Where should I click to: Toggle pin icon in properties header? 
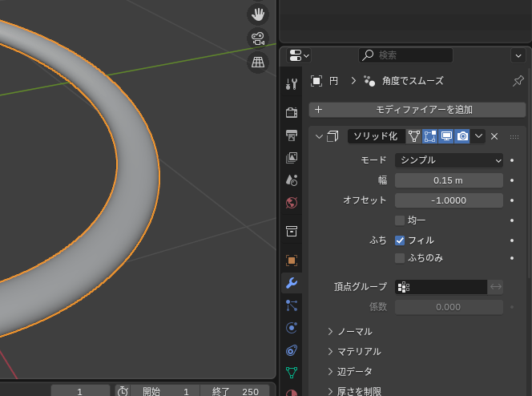(518, 81)
